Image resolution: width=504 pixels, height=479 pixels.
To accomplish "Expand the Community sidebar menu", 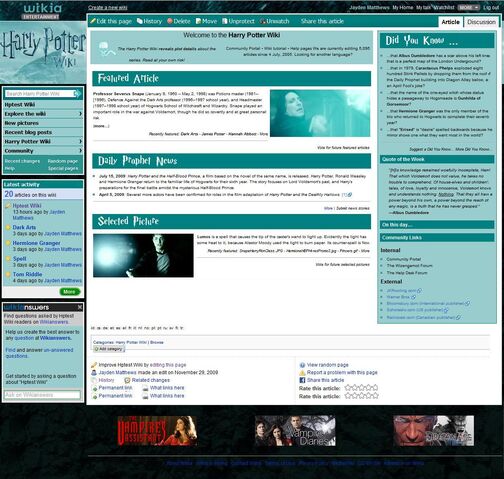I will pyautogui.click(x=43, y=151).
